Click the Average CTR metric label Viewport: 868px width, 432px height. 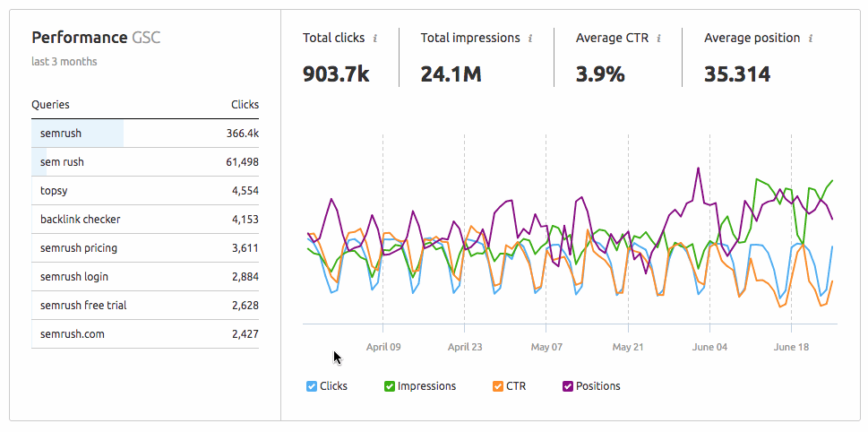[612, 38]
